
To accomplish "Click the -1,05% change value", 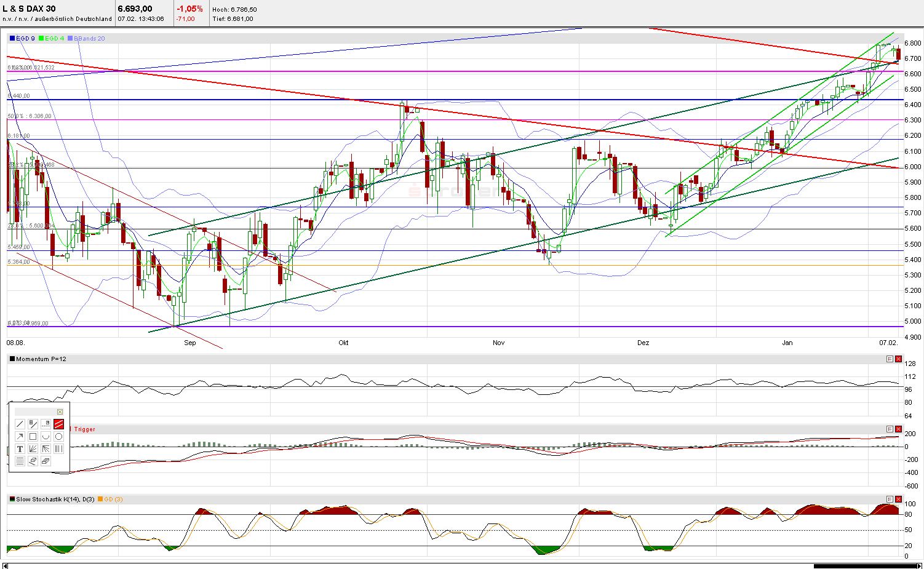I will click(189, 9).
